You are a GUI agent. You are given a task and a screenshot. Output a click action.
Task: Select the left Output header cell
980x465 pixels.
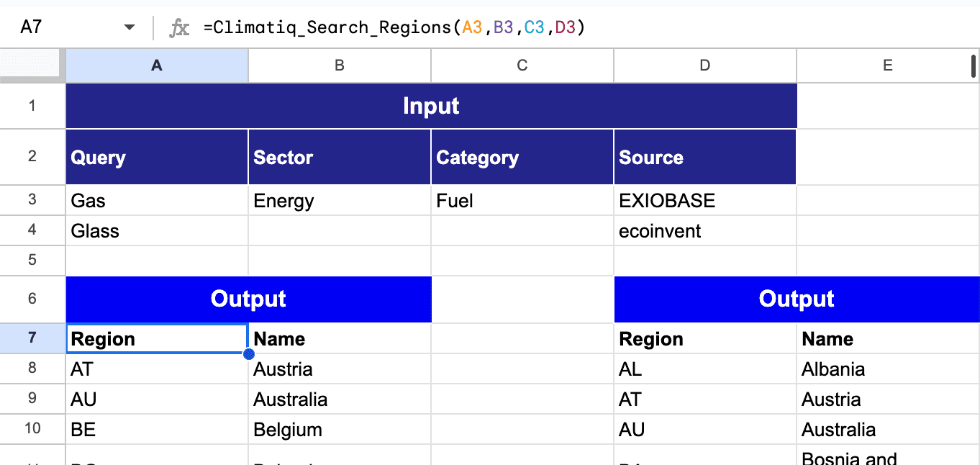pyautogui.click(x=248, y=299)
